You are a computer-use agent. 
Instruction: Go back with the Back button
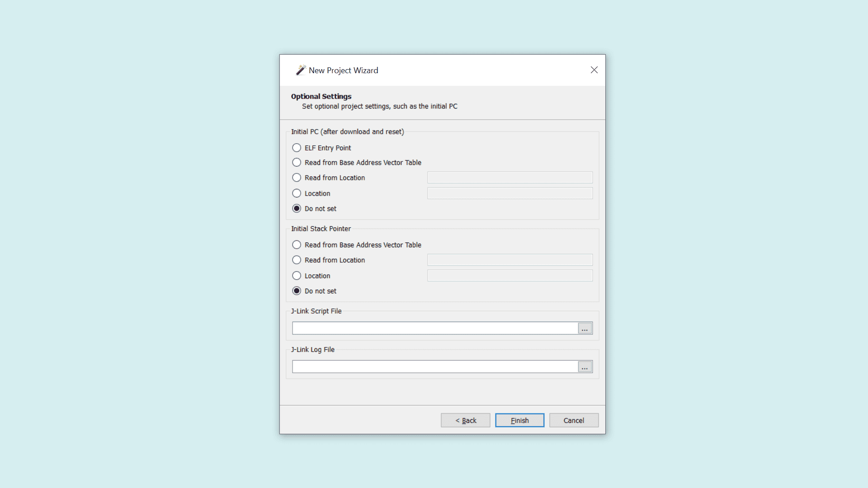tap(465, 420)
